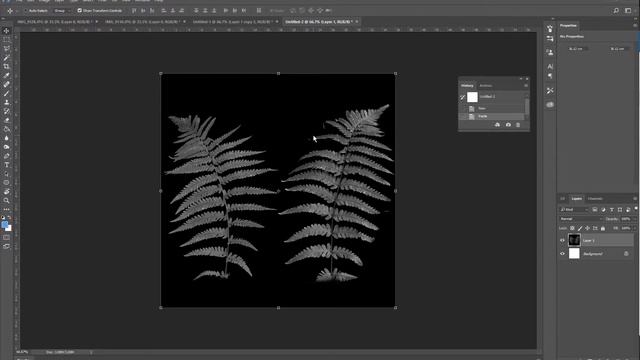Select the Brush tool
Image resolution: width=640 pixels, height=360 pixels.
pos(7,93)
